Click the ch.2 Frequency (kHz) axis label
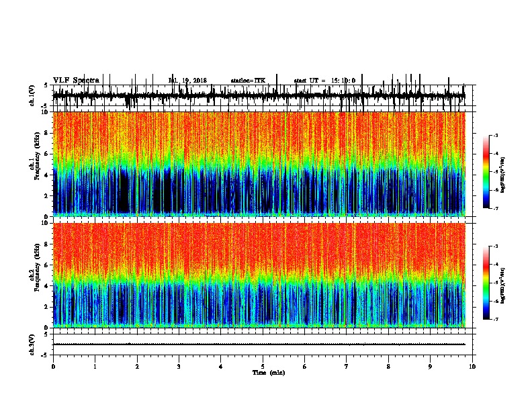532x411 pixels. pos(35,267)
